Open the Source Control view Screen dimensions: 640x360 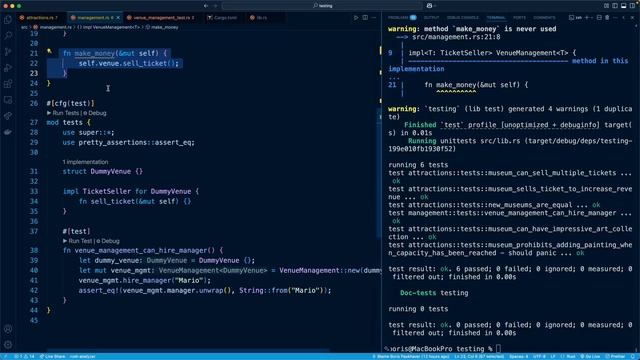tap(8, 52)
